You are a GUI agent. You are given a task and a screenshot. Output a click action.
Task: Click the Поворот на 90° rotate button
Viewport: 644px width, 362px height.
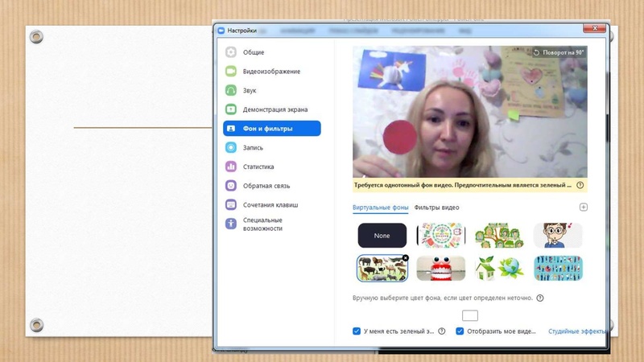click(559, 52)
